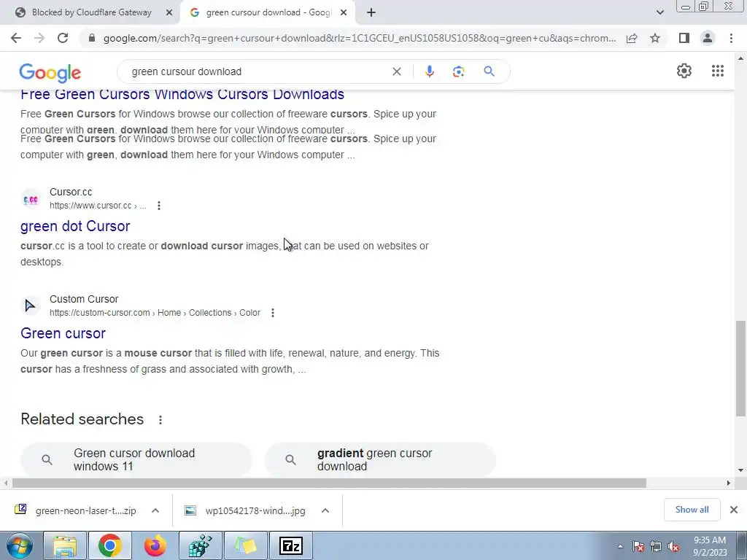747x560 pixels.
Task: Open the Chrome side panel
Action: tap(684, 38)
